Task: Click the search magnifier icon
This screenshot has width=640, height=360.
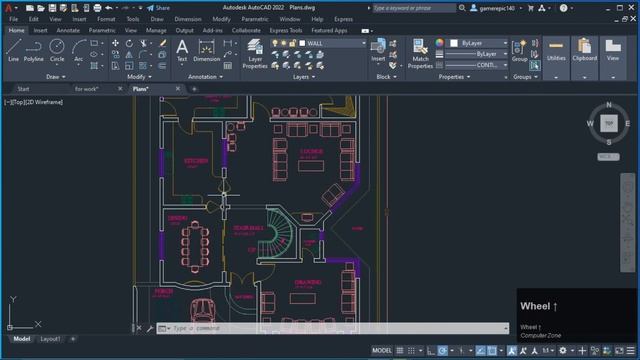Action: pyautogui.click(x=462, y=8)
